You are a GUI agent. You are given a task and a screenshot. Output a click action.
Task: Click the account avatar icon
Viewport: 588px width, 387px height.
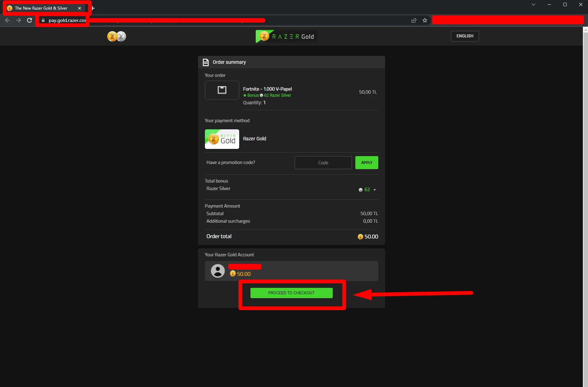[218, 271]
